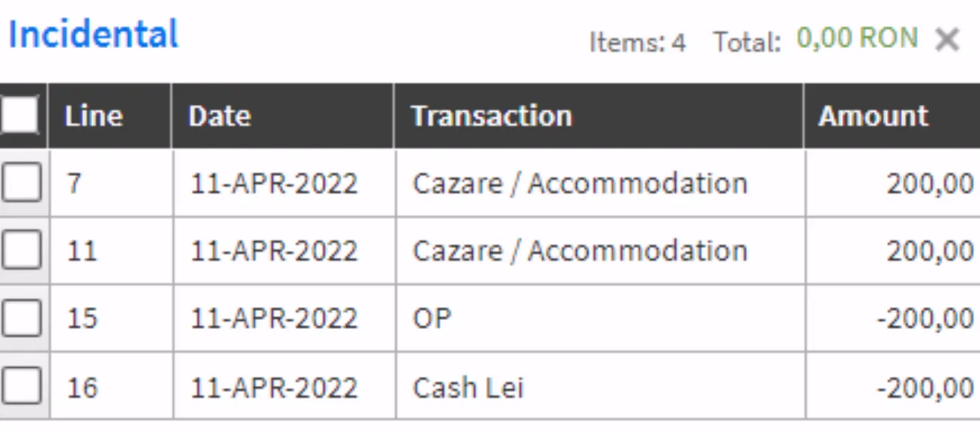Select the Cazare / Accommodation entry on line 11
Viewport: 980px width, 430px height.
[x=580, y=251]
